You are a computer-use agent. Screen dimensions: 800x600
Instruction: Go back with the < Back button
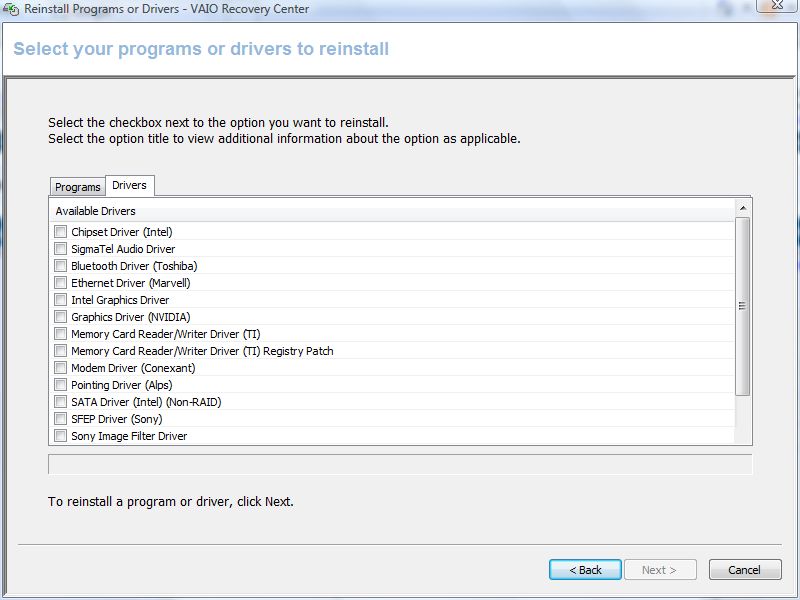tap(585, 569)
